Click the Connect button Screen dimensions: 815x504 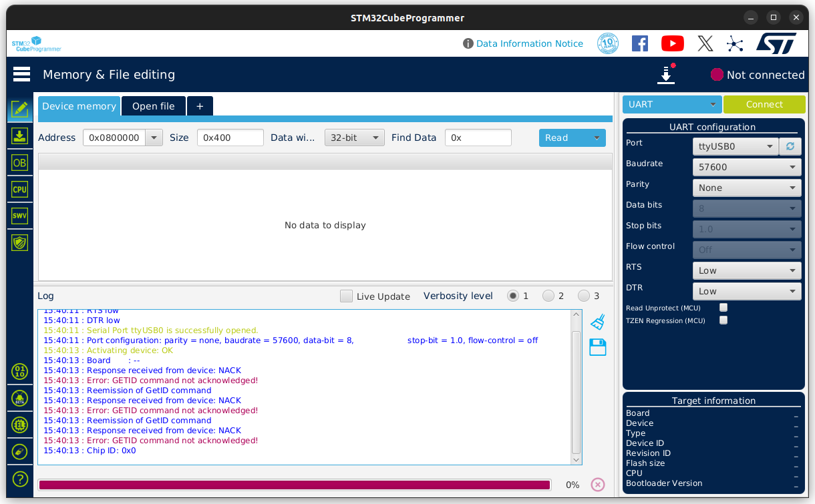tap(764, 104)
